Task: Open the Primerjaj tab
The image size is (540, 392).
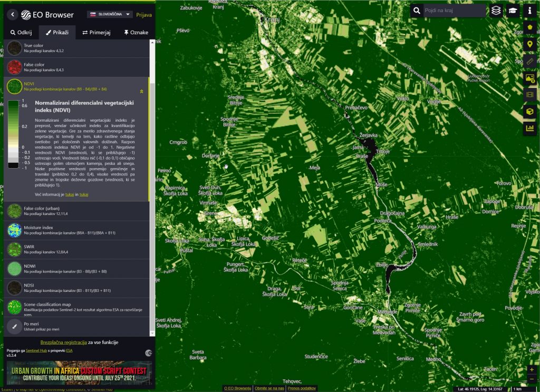Action: [96, 32]
